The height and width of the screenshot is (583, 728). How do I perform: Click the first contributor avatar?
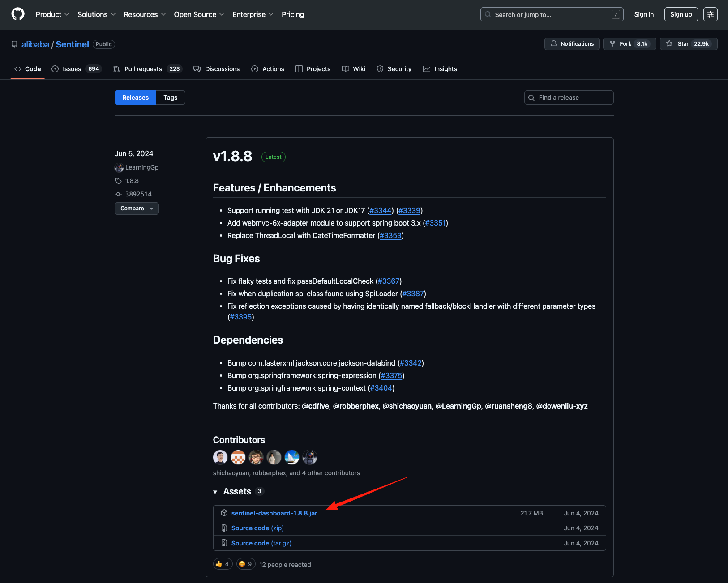(220, 457)
